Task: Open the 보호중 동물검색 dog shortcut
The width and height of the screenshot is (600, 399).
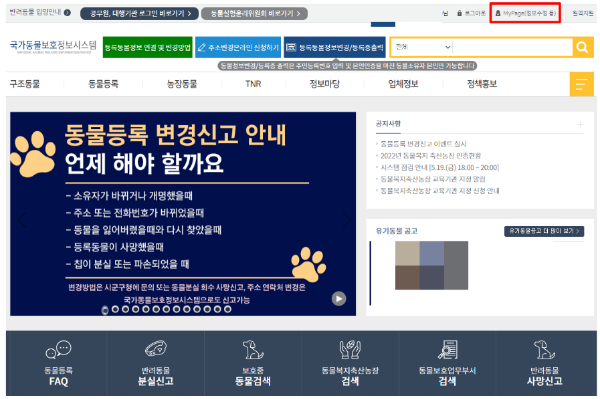Action: point(253,363)
